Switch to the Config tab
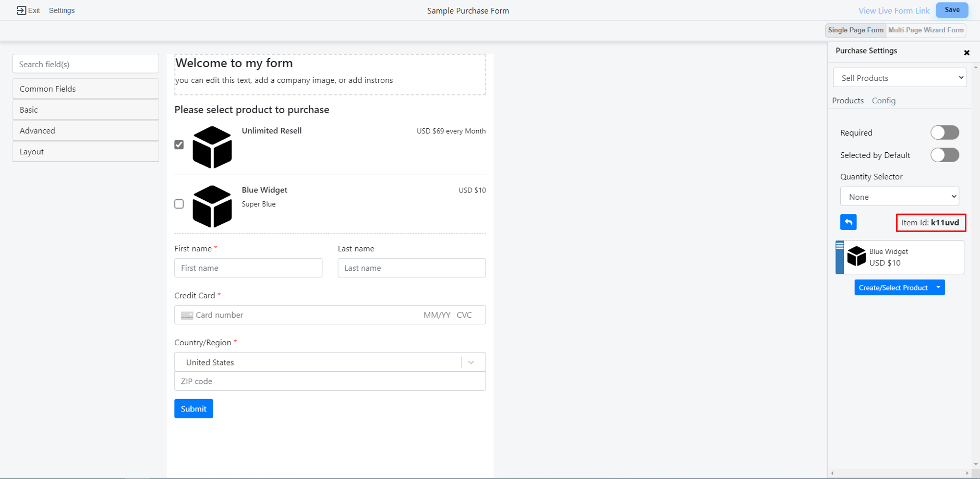980x479 pixels. [x=883, y=100]
